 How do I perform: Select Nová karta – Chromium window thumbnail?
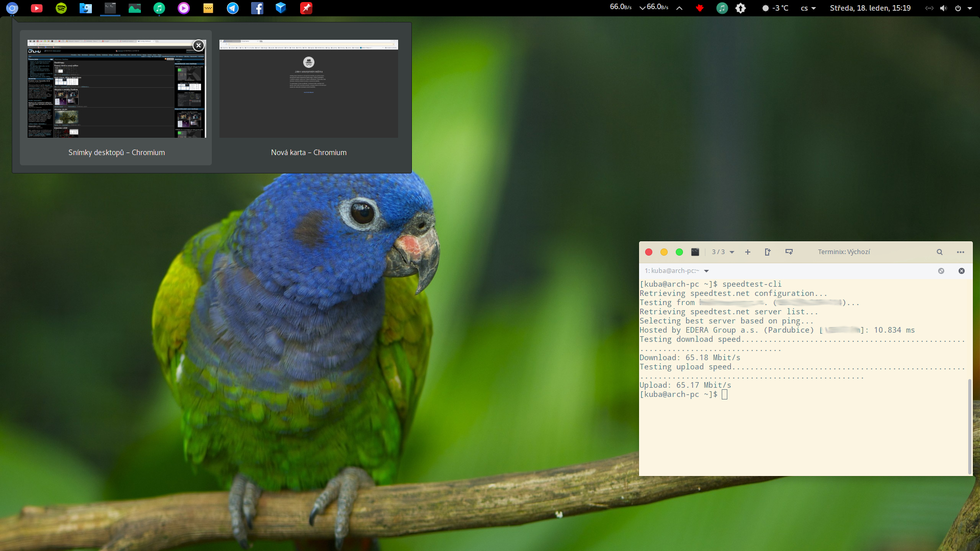[x=309, y=89]
